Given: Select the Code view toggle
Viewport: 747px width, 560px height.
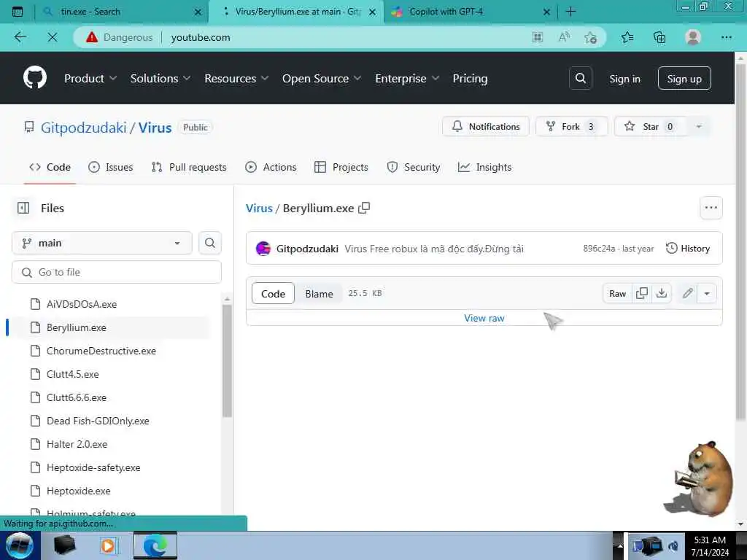Looking at the screenshot, I should (x=273, y=294).
